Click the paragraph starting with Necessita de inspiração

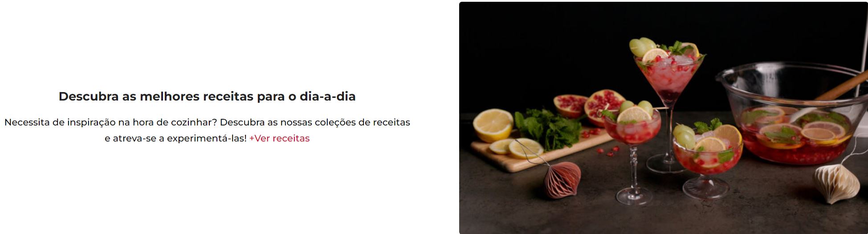point(207,130)
